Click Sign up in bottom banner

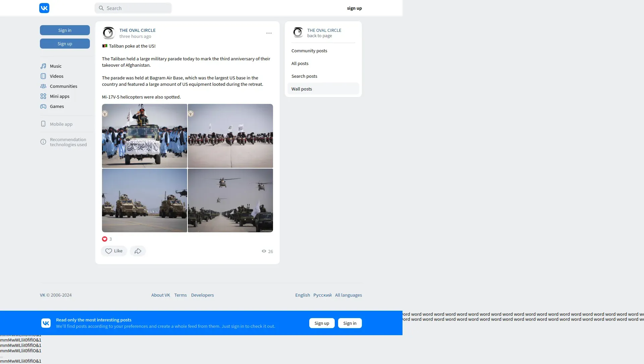pos(322,323)
